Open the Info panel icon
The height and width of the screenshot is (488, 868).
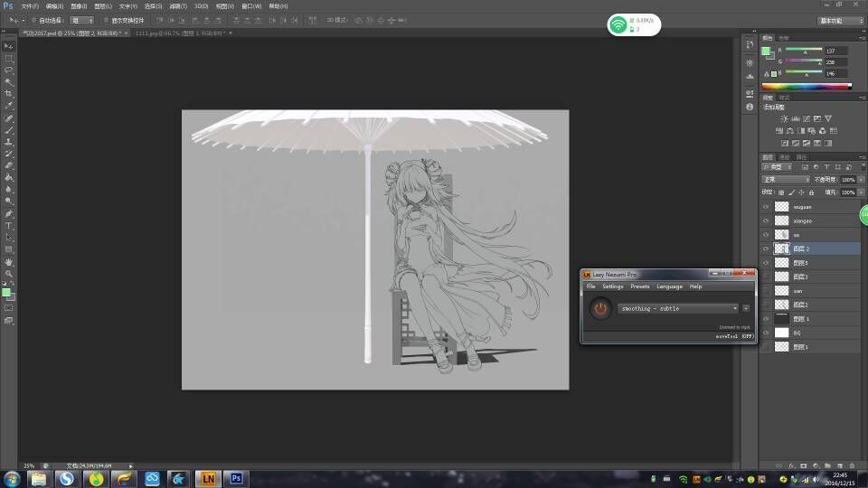coord(750,107)
